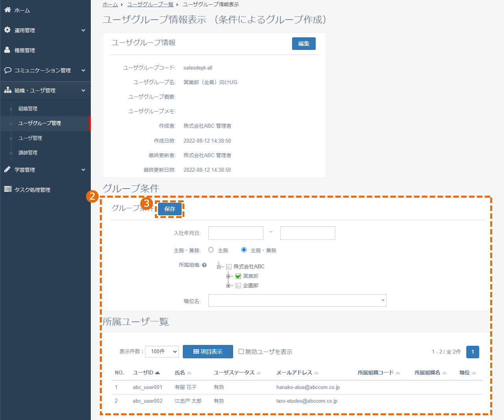Open the 職位名 dropdown
504x420 pixels.
pyautogui.click(x=297, y=301)
